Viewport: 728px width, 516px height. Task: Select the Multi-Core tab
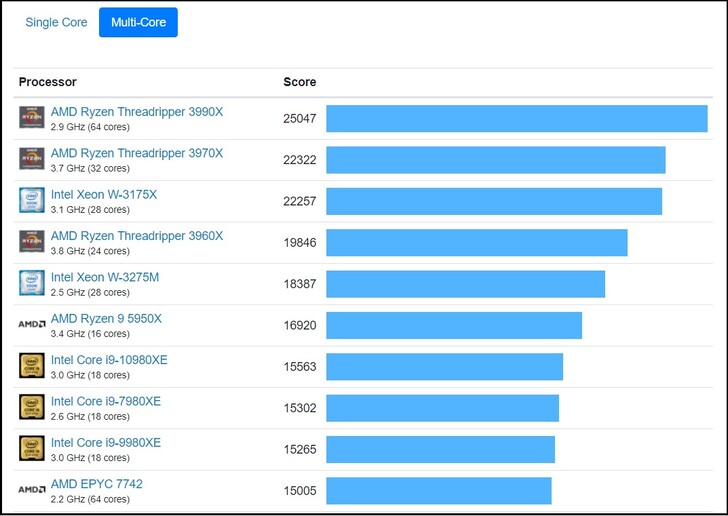[138, 22]
